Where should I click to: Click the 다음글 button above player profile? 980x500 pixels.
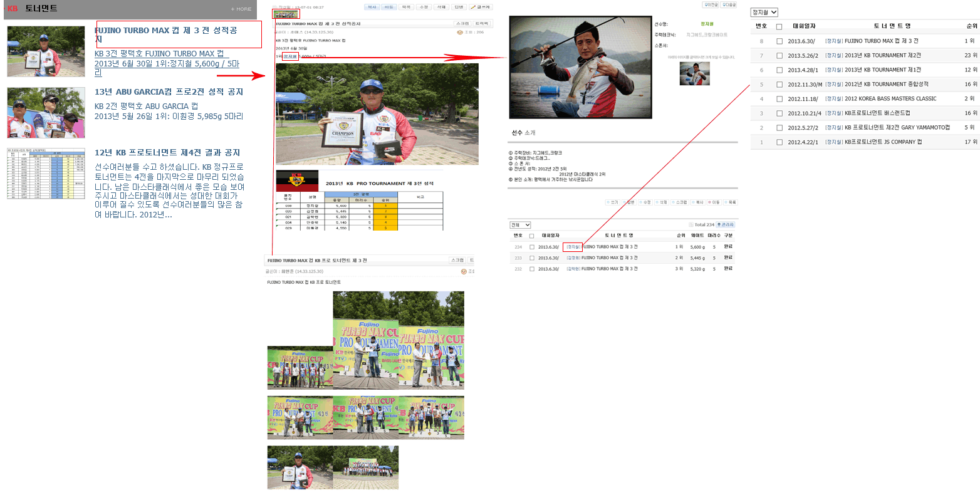click(x=729, y=4)
